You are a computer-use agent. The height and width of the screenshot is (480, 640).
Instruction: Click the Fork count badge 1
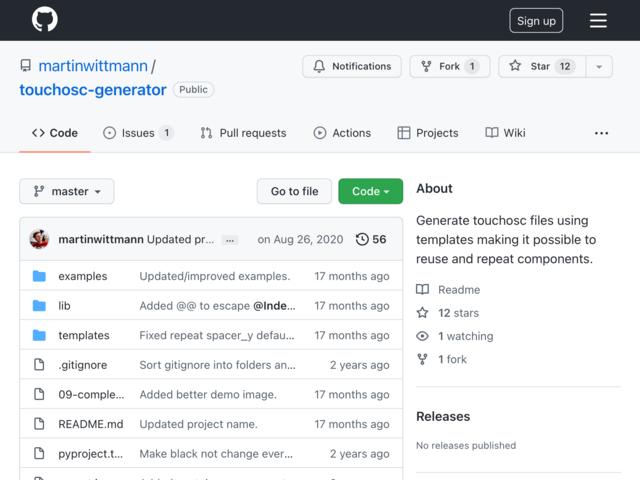point(472,66)
